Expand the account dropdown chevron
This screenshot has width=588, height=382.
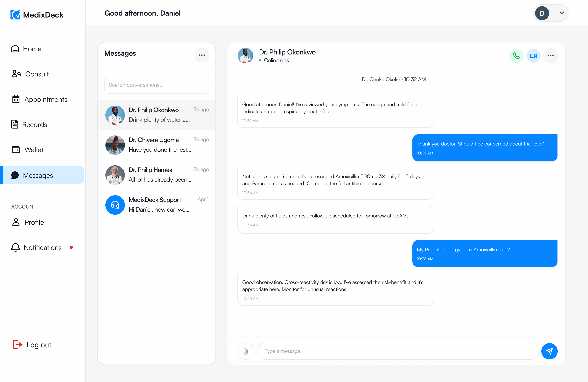pos(562,13)
